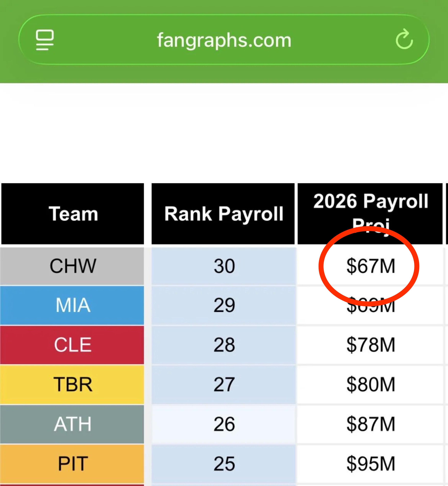Click the $80M payroll cell

(x=371, y=384)
